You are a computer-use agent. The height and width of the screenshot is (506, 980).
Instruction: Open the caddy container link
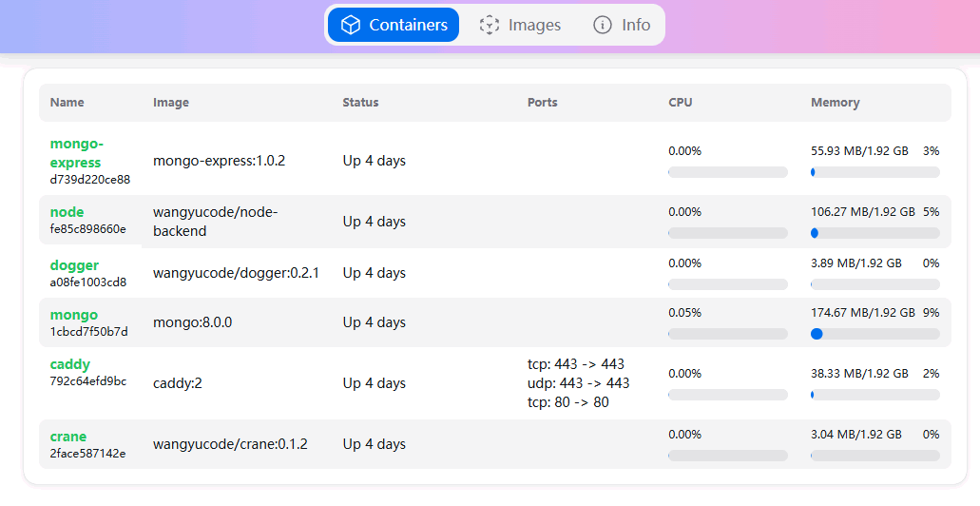[x=70, y=364]
